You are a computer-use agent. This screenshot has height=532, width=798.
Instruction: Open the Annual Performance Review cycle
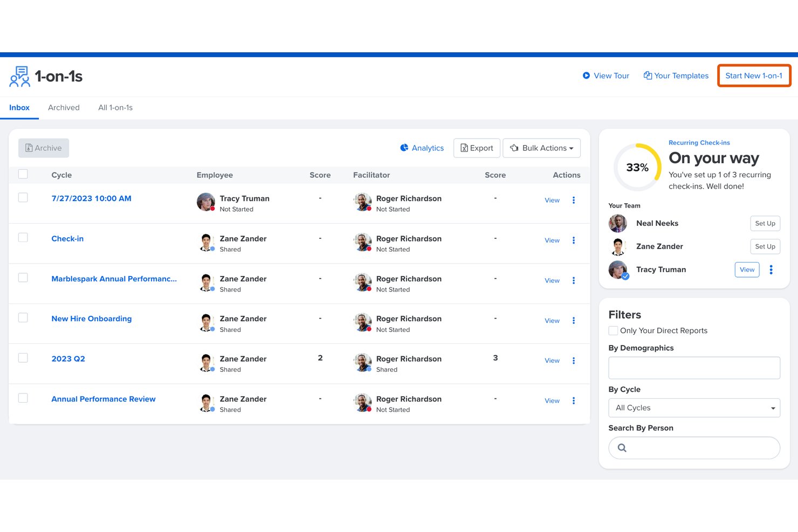[103, 399]
